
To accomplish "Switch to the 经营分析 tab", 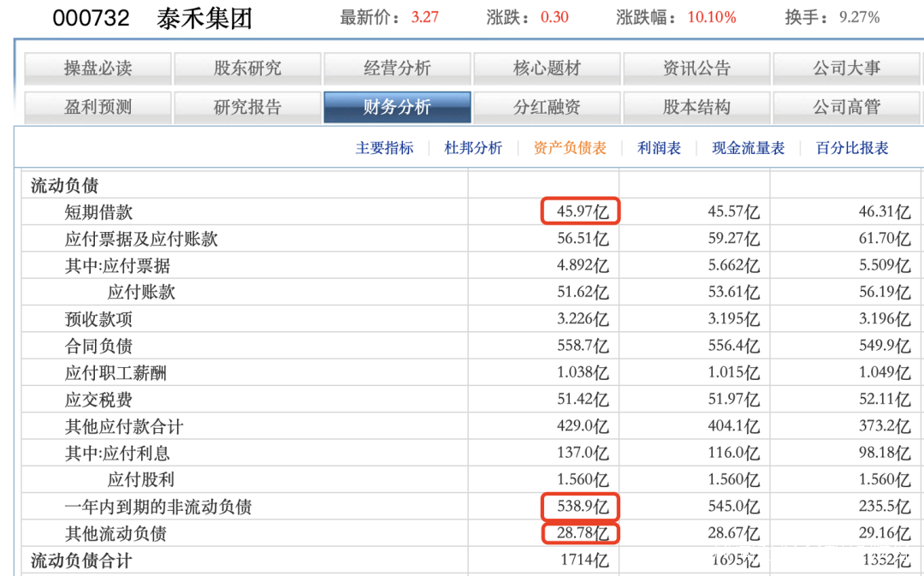I will pos(397,68).
